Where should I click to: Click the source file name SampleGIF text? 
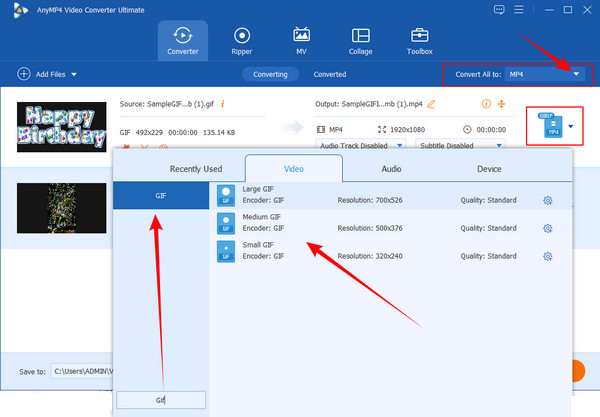[181, 104]
